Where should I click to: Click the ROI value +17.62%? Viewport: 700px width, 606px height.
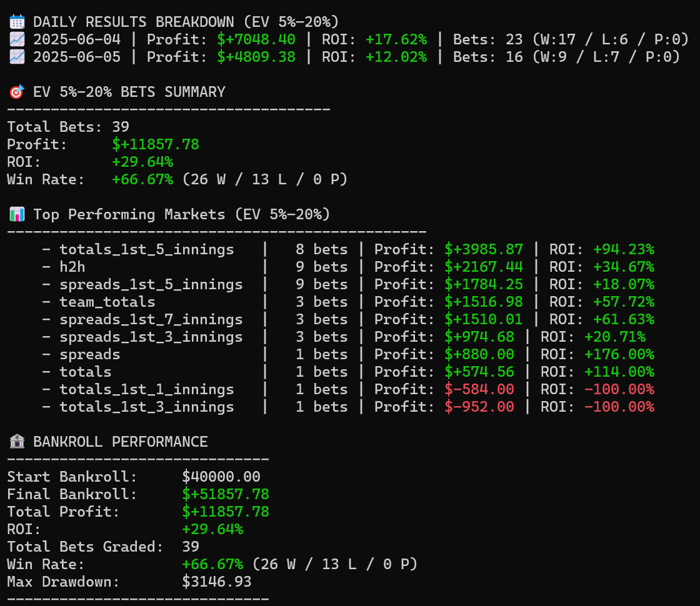click(396, 39)
